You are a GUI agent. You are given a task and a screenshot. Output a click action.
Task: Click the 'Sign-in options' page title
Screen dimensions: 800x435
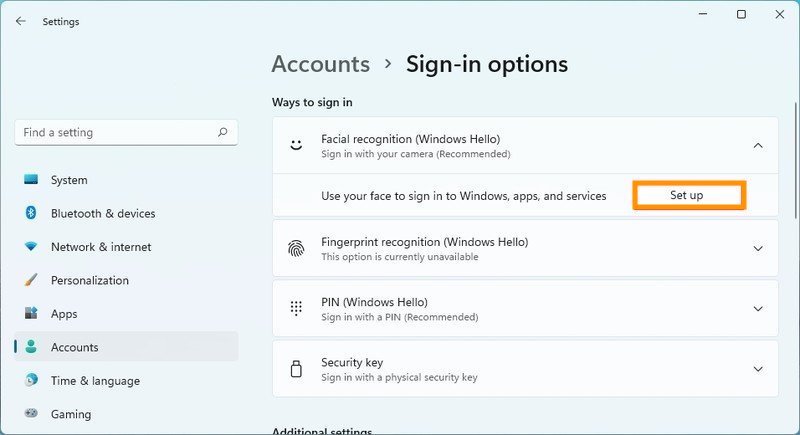(487, 64)
